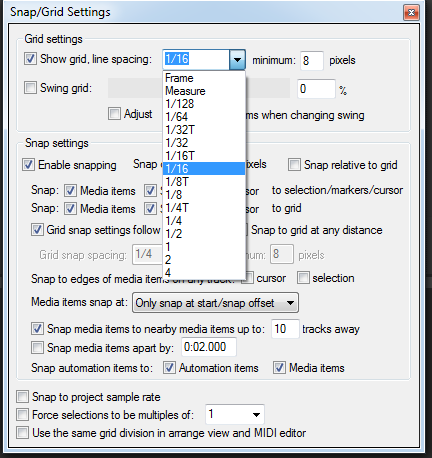Enable Snap media items apart by
Image resolution: width=432 pixels, height=458 pixels.
tap(37, 347)
